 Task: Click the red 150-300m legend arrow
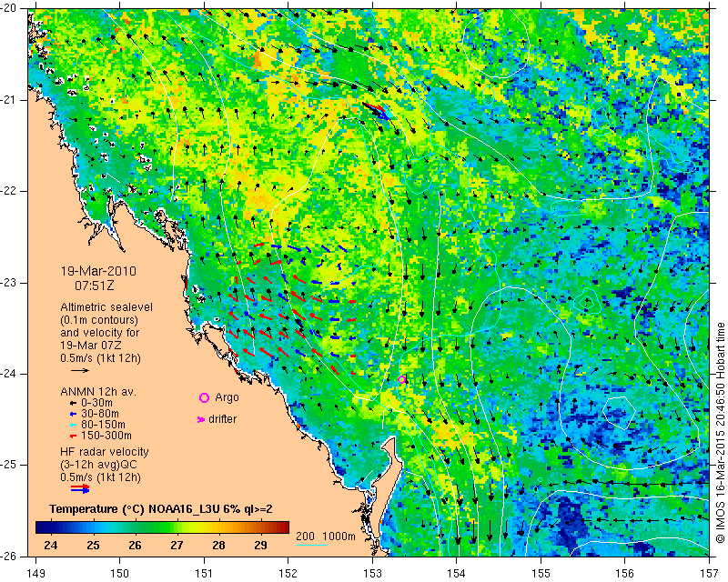tap(73, 436)
